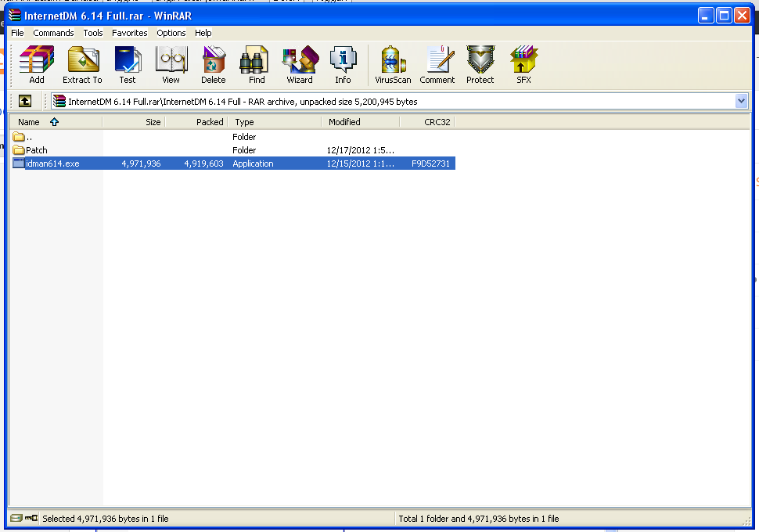Viewport: 759px width, 532px height.
Task: Sort by Packed column header
Action: [196, 122]
